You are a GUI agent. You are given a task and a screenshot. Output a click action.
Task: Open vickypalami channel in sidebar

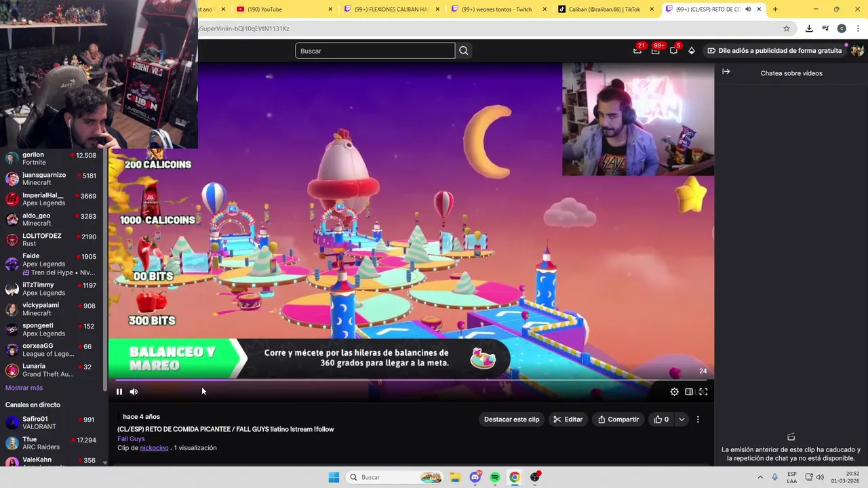51,309
